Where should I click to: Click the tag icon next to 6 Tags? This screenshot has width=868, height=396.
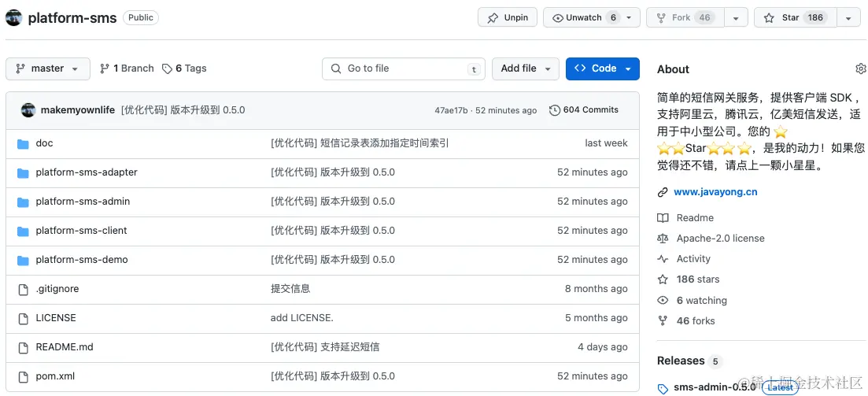(x=167, y=68)
